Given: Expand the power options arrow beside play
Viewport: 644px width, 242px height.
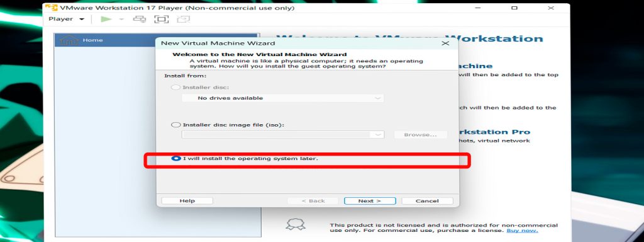Looking at the screenshot, I should tap(121, 20).
